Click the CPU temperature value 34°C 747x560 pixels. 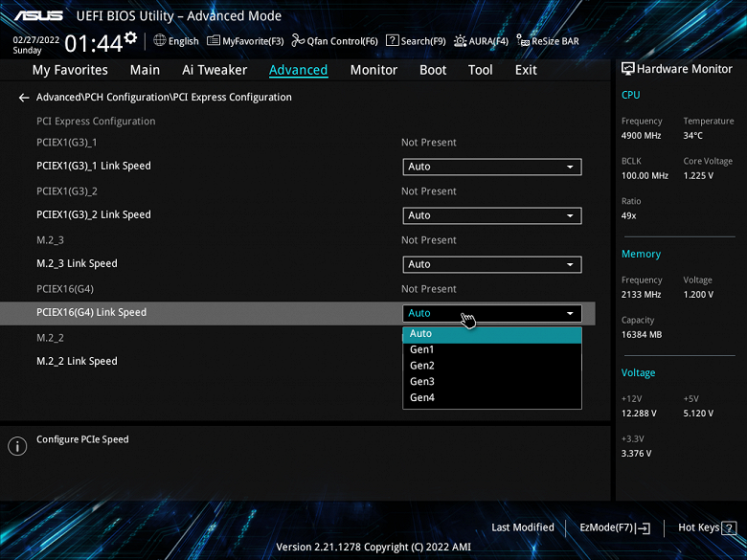pos(693,136)
